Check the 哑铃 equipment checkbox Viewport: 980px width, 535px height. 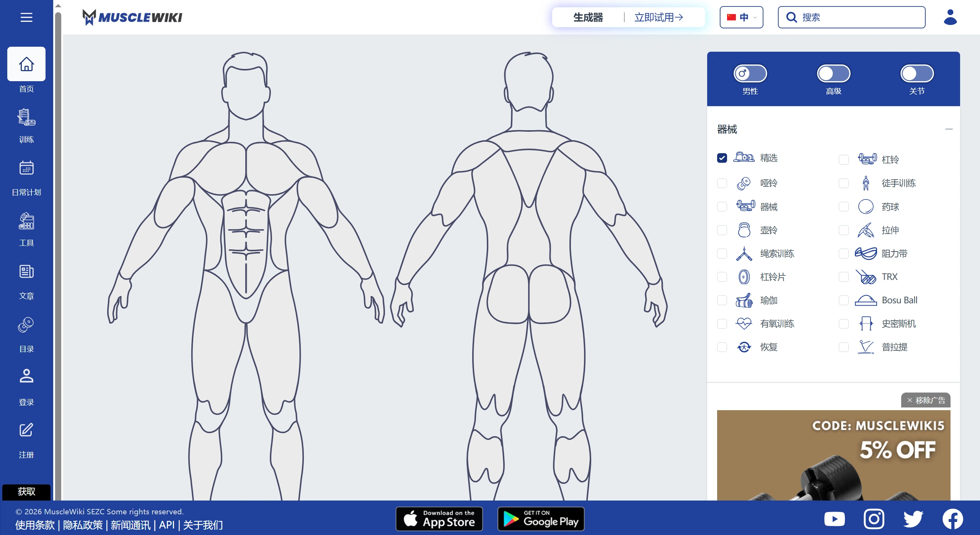[x=722, y=183]
